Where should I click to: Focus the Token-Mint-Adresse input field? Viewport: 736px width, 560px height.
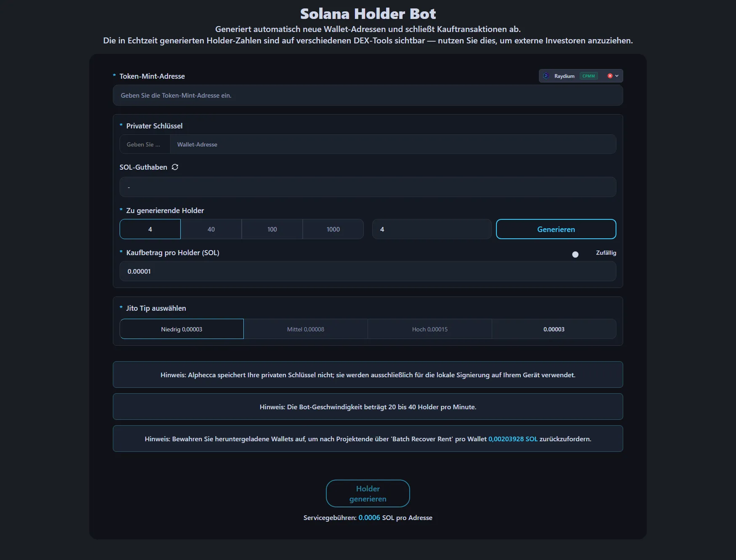click(x=368, y=96)
